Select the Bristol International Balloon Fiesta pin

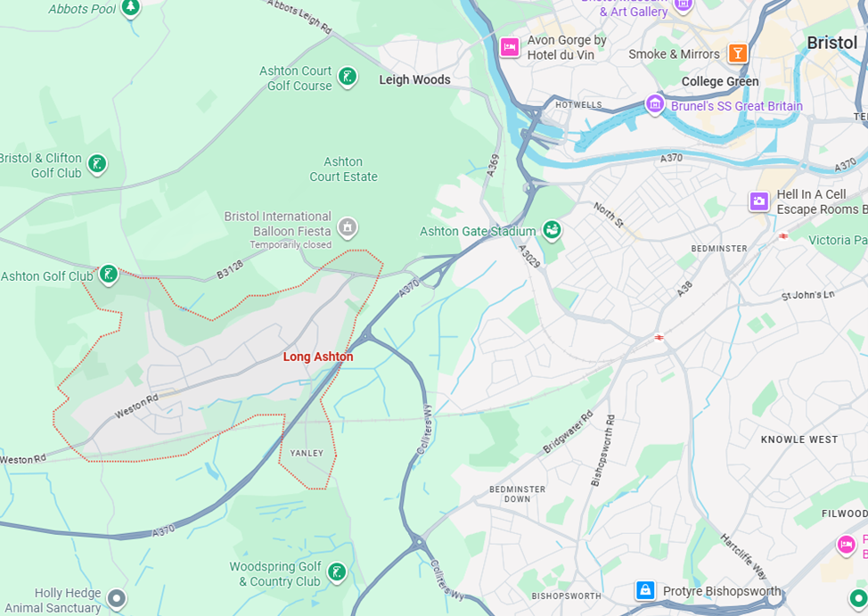(348, 227)
